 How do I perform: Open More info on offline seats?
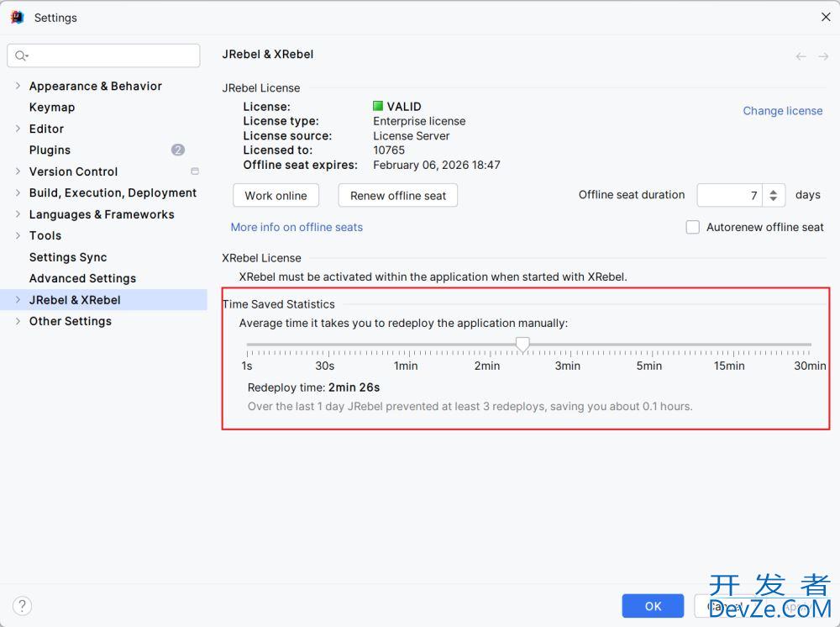[297, 227]
